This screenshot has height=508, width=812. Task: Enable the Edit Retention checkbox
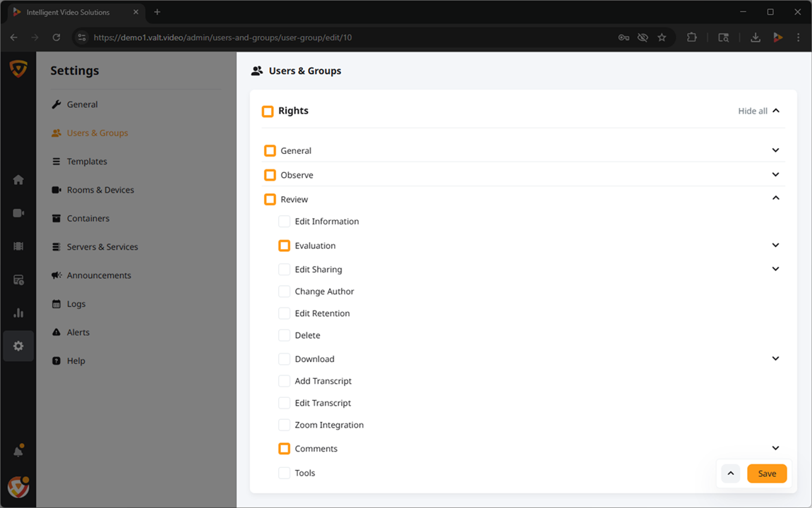point(285,313)
